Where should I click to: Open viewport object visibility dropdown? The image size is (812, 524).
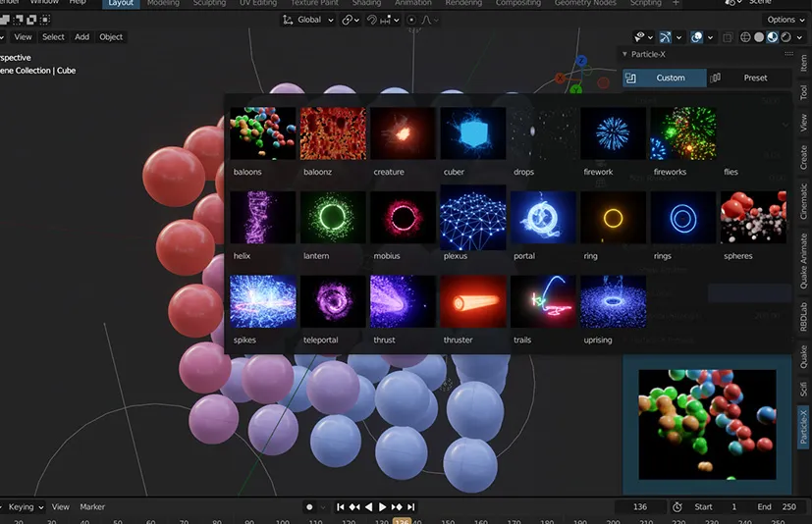pyautogui.click(x=644, y=36)
